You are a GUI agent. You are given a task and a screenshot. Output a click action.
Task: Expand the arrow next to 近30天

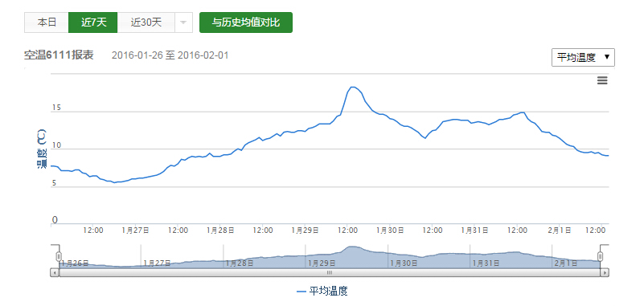(x=183, y=22)
